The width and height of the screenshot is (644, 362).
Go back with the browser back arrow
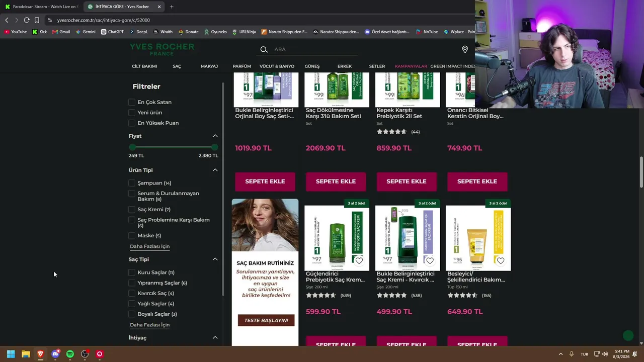7,20
